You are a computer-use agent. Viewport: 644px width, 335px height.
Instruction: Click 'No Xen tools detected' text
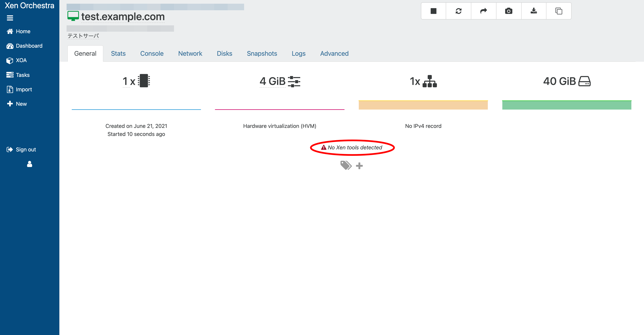[x=355, y=148]
